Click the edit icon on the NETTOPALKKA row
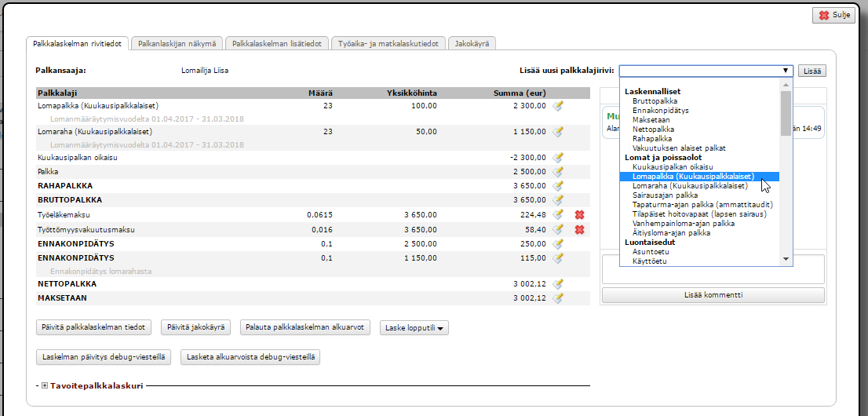This screenshot has height=416, width=868. click(558, 284)
